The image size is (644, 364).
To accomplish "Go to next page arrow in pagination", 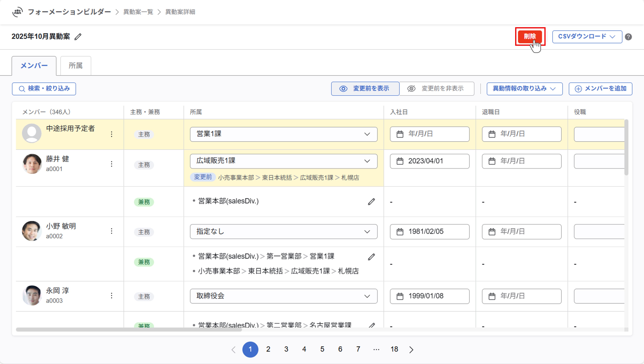I will coord(411,349).
